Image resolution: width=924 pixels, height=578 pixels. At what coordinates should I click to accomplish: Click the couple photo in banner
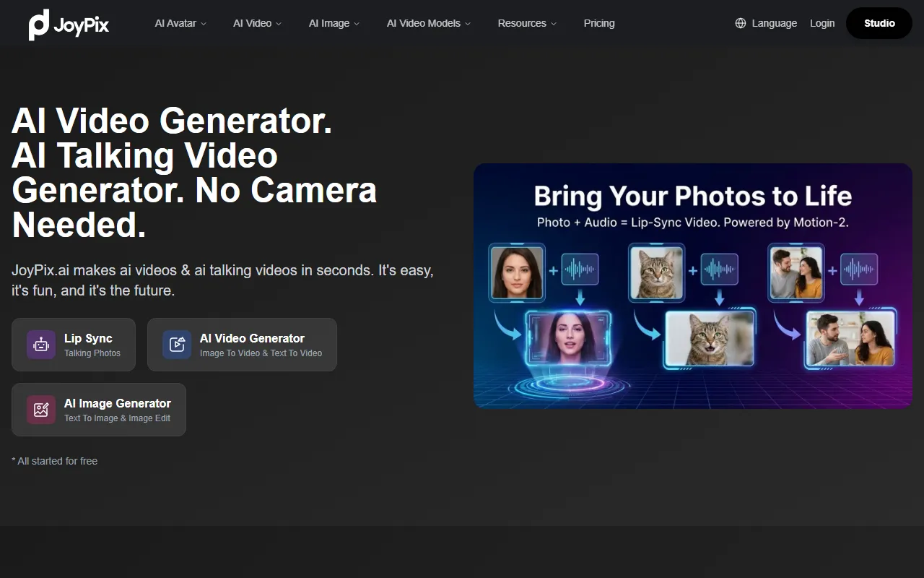click(796, 272)
